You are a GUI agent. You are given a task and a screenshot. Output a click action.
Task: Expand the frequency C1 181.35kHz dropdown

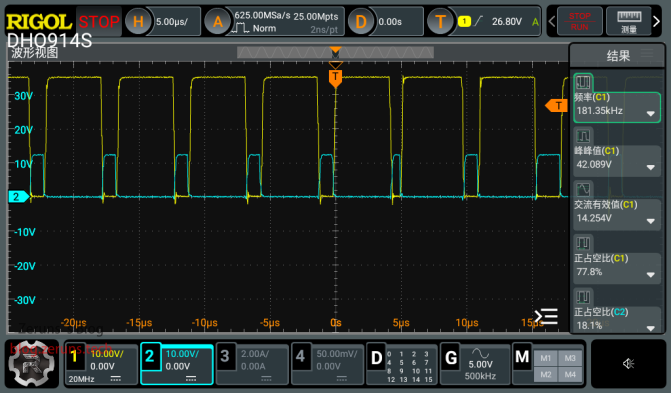pos(651,114)
